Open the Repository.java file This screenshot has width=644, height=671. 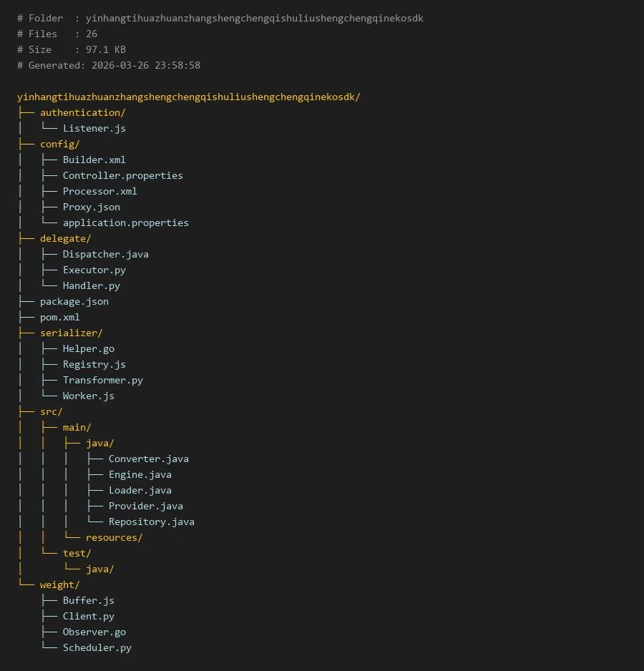151,521
